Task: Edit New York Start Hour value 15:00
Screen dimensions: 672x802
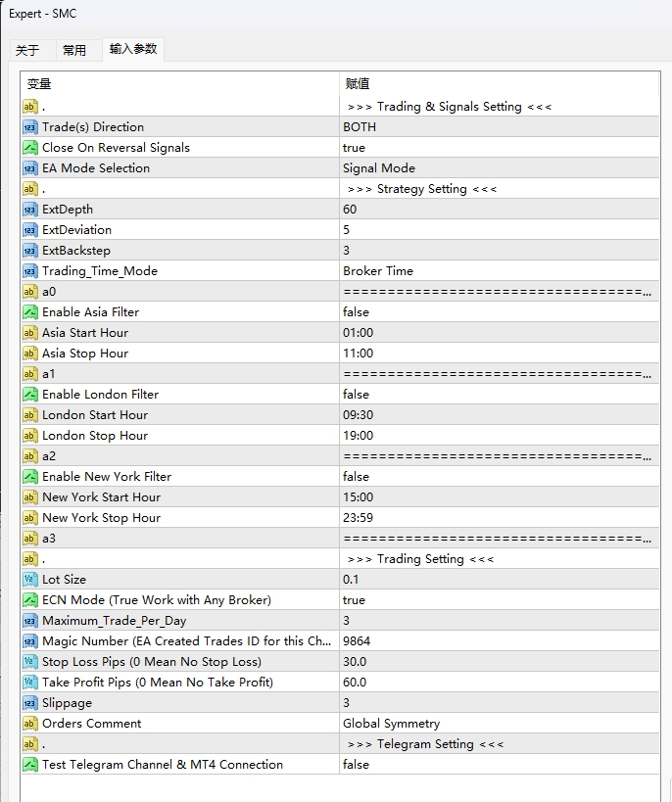Action: (500, 497)
